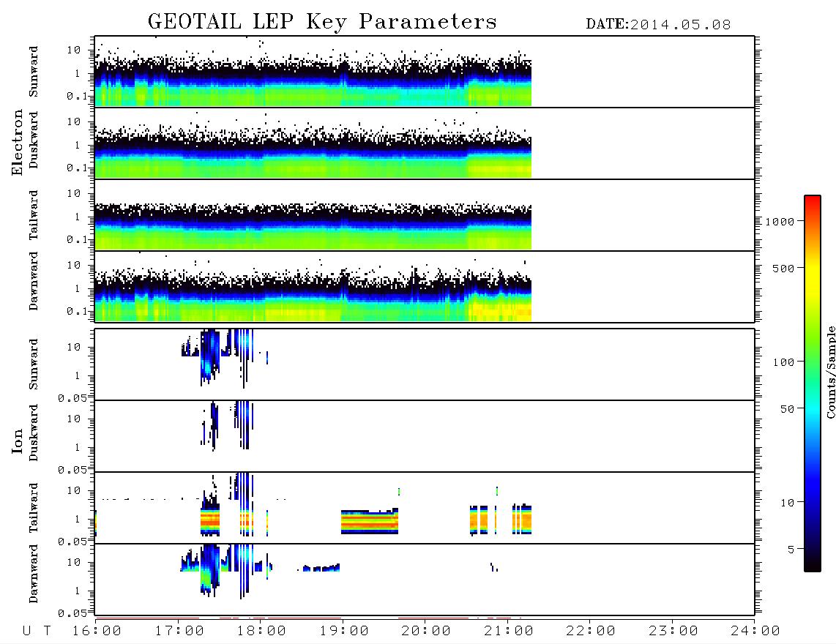This screenshot has height=644, width=836.
Task: Select the vertical "Electron" group label
Action: click(17, 143)
